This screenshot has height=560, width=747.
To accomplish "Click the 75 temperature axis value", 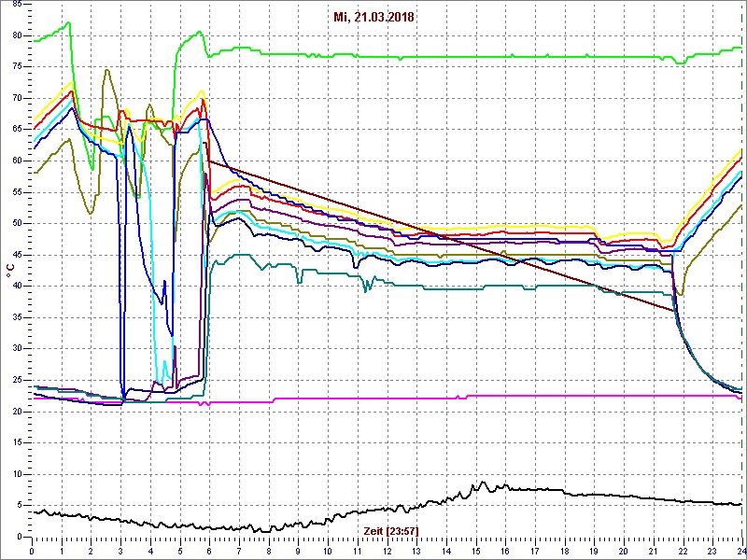I will click(18, 66).
